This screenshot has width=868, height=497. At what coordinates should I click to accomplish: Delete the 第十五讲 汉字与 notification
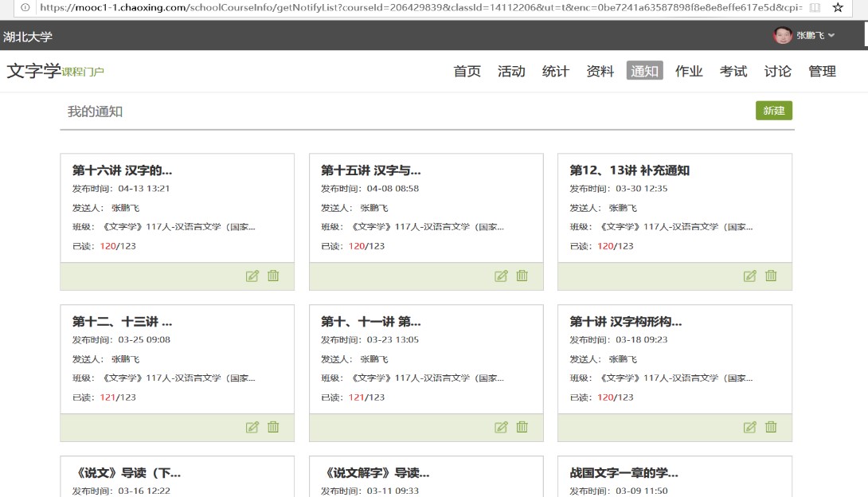click(x=522, y=276)
